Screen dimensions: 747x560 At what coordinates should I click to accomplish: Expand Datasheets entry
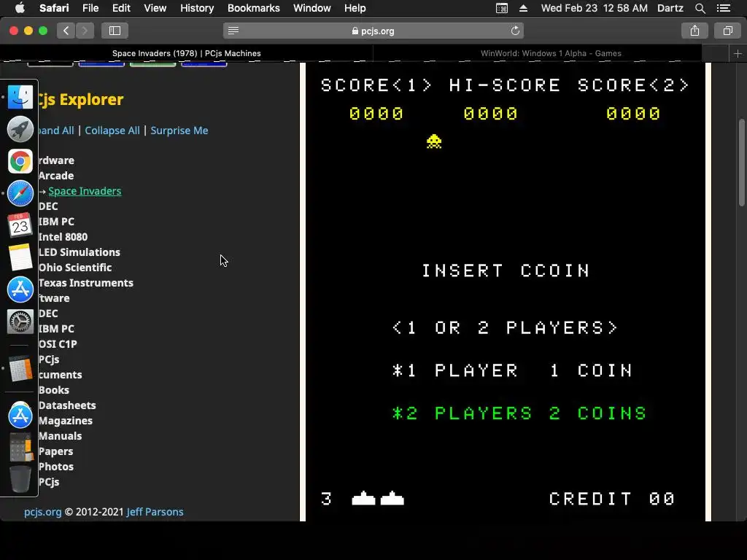click(67, 405)
